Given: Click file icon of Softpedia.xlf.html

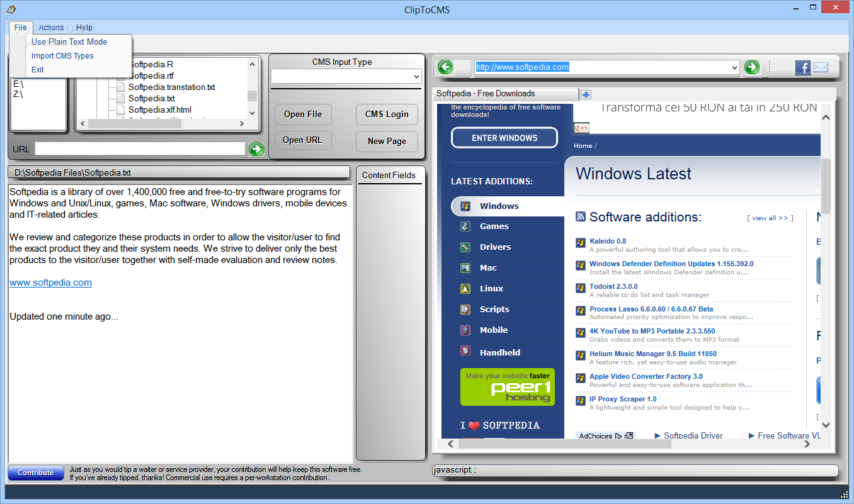Looking at the screenshot, I should pos(121,109).
